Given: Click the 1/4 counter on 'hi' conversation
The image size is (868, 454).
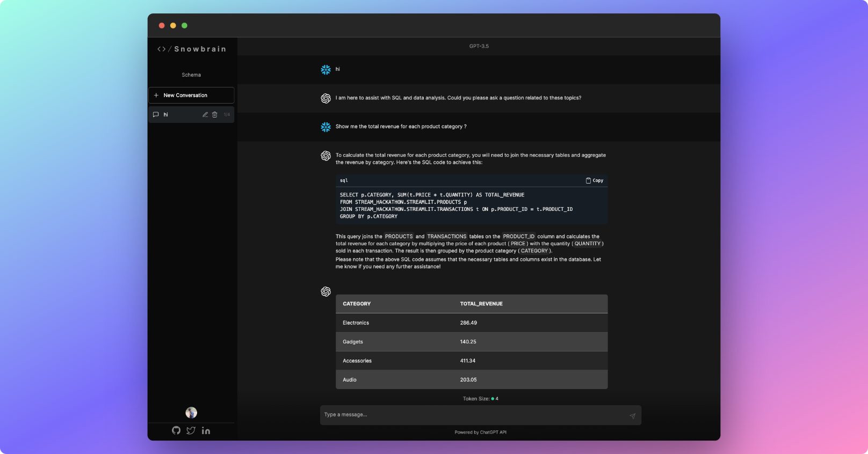Looking at the screenshot, I should (x=227, y=114).
